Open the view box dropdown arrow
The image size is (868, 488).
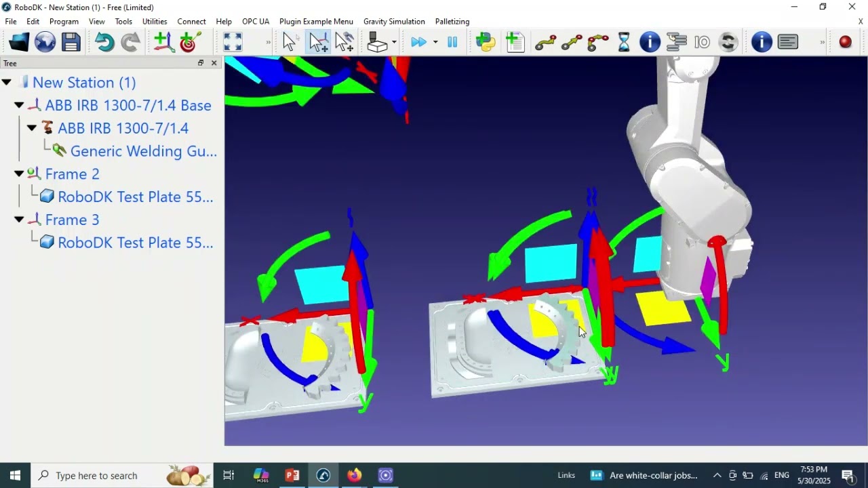(394, 43)
